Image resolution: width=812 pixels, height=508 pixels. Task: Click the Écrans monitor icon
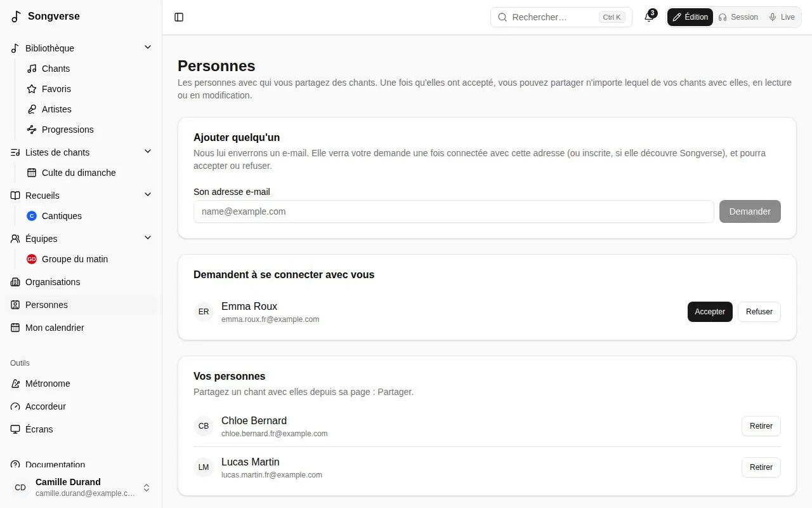tap(15, 429)
